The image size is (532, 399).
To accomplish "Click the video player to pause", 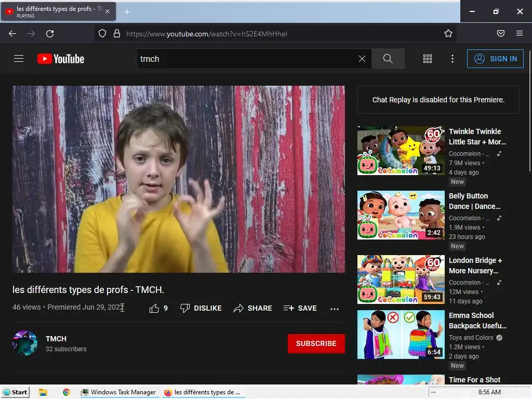I will tap(179, 179).
